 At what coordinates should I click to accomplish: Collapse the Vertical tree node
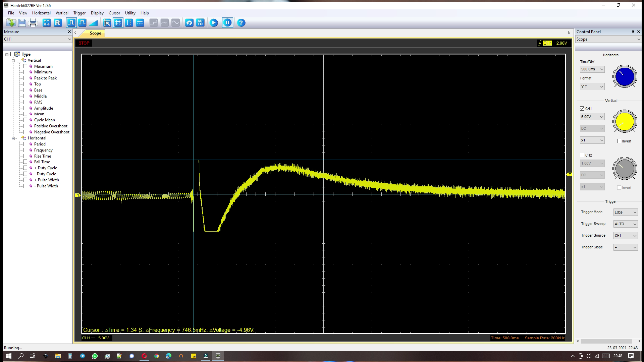(13, 61)
